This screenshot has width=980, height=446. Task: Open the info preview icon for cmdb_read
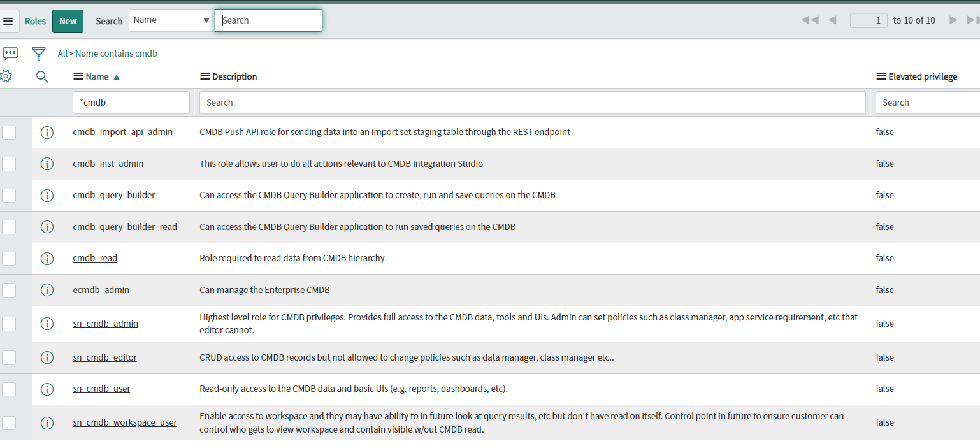[x=47, y=258]
